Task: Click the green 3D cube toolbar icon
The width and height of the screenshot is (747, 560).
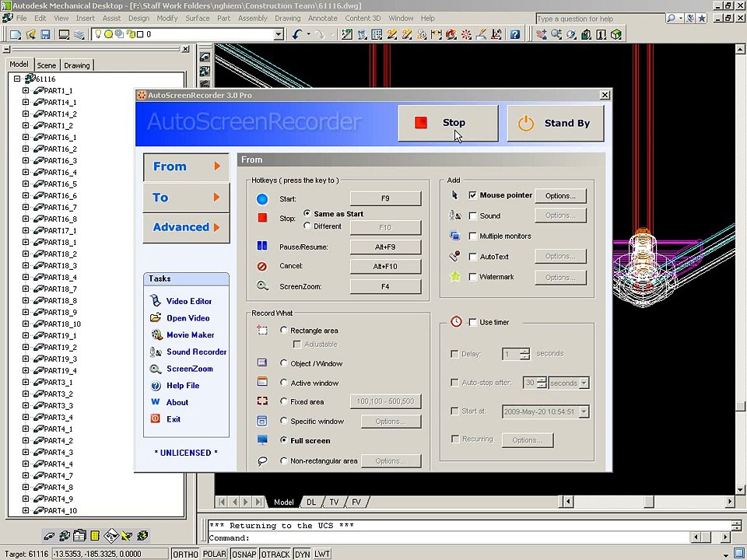Action: point(616,34)
